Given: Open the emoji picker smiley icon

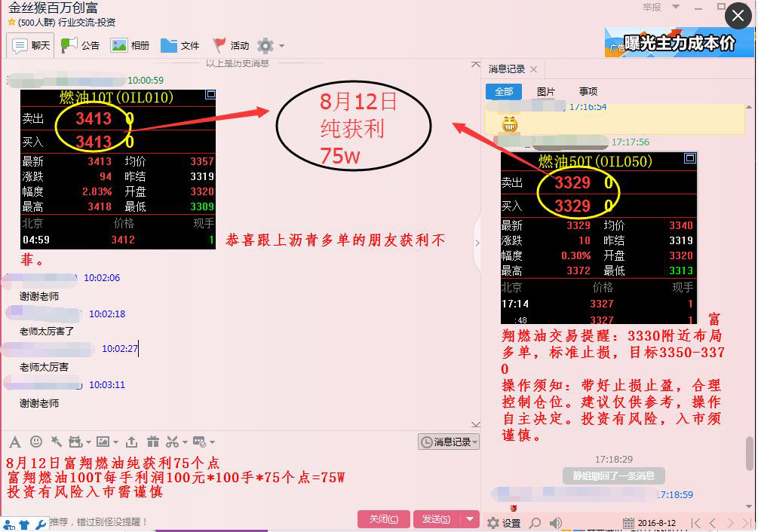Looking at the screenshot, I should (x=36, y=442).
